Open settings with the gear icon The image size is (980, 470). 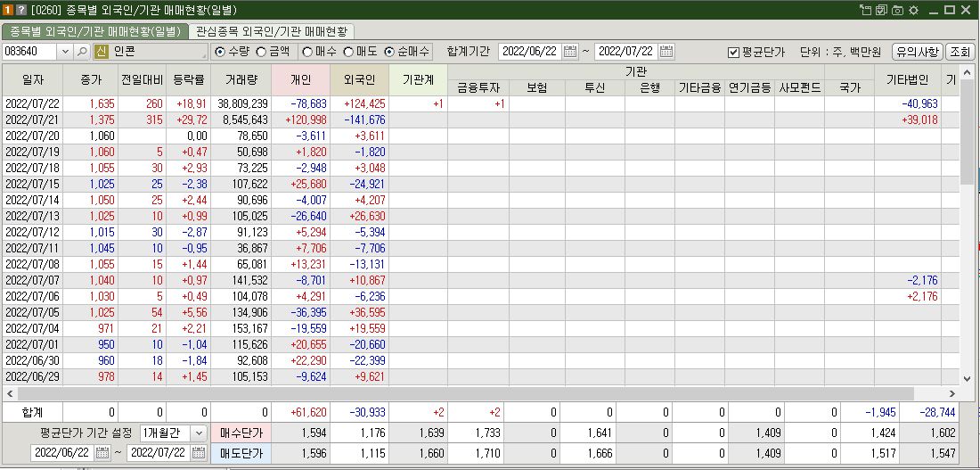point(913,10)
